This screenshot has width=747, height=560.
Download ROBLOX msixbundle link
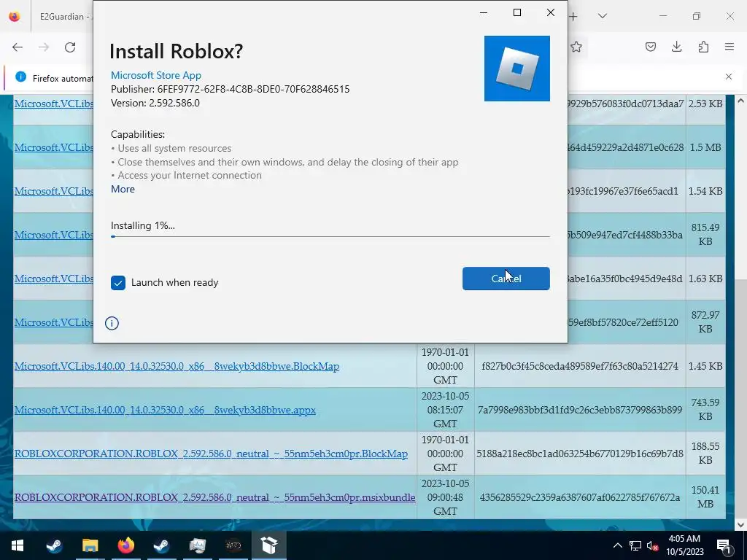tap(215, 497)
